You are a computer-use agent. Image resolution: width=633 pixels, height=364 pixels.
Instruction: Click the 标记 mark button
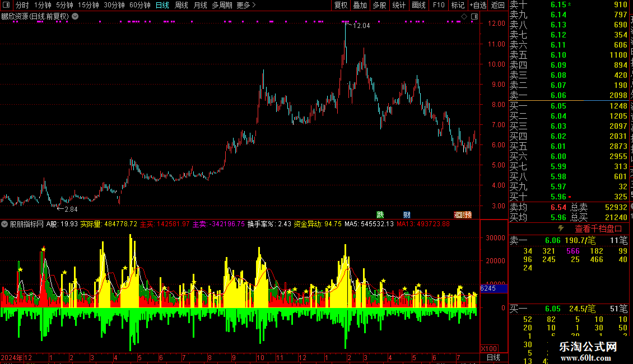[x=458, y=5]
